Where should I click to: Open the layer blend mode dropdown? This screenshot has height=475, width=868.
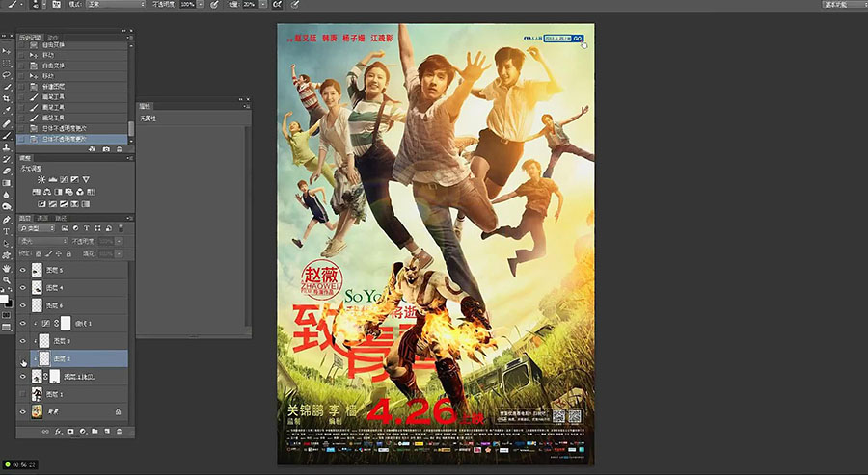pos(43,241)
